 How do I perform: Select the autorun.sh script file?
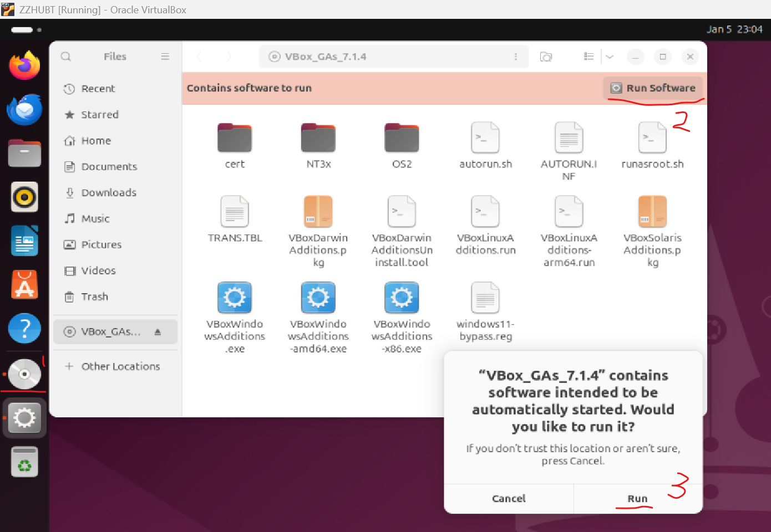pyautogui.click(x=485, y=146)
